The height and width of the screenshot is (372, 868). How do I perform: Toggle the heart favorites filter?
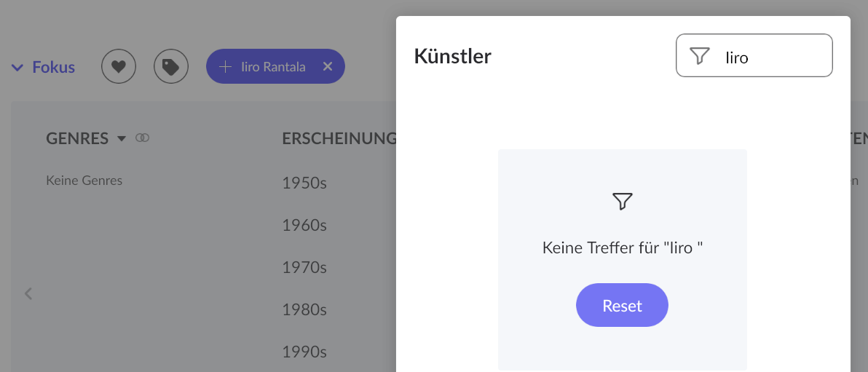pos(119,67)
